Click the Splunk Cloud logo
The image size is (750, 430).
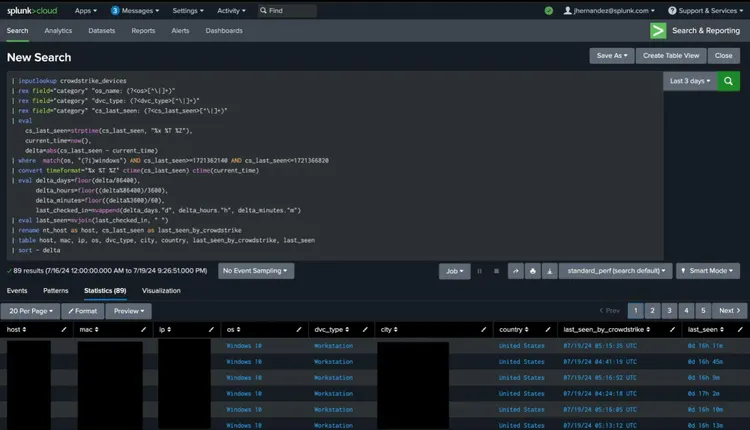33,10
